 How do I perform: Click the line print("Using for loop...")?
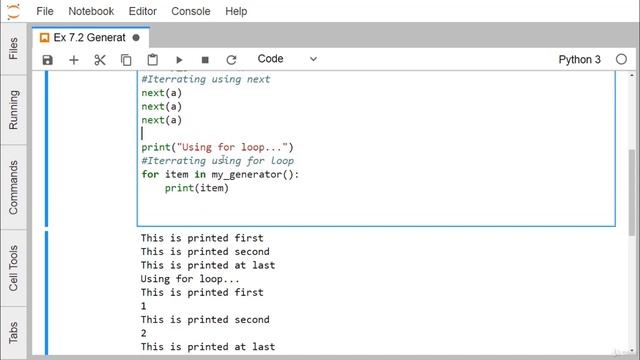pos(217,147)
